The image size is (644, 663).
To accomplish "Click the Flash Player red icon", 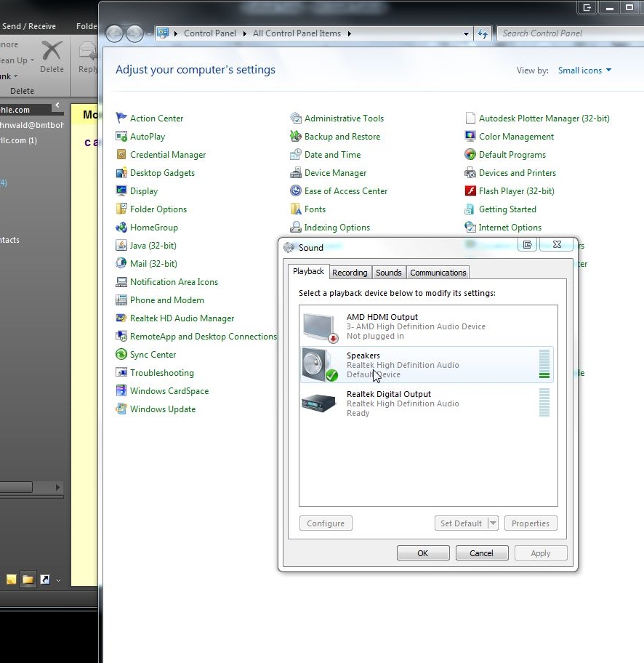I will 470,190.
